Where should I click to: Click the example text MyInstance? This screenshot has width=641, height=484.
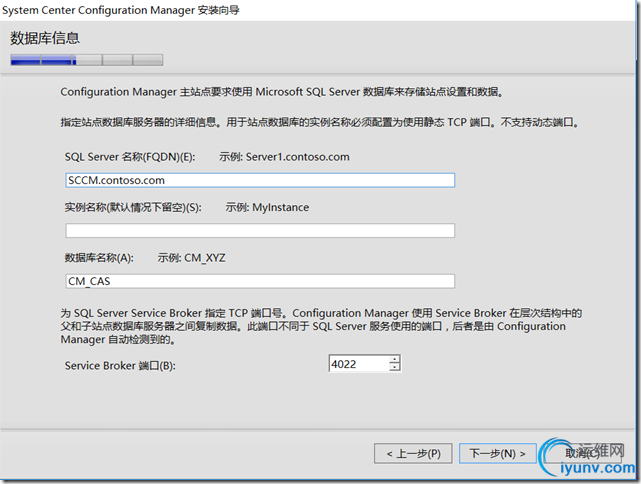coord(280,208)
